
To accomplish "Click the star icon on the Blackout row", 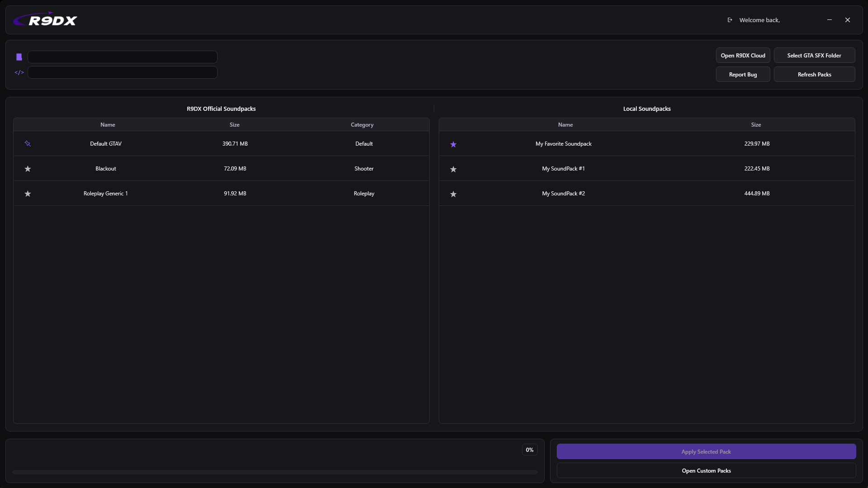I will (x=28, y=169).
